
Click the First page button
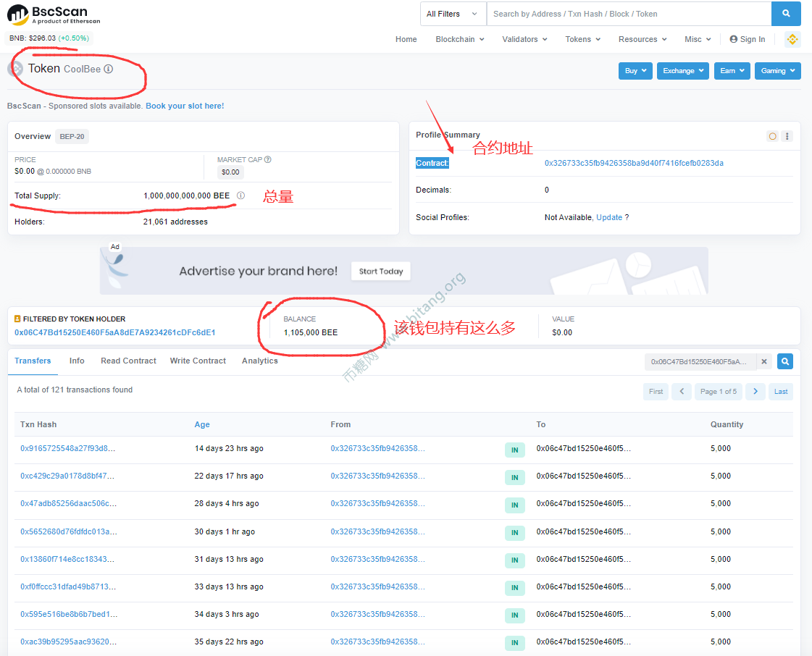(656, 392)
